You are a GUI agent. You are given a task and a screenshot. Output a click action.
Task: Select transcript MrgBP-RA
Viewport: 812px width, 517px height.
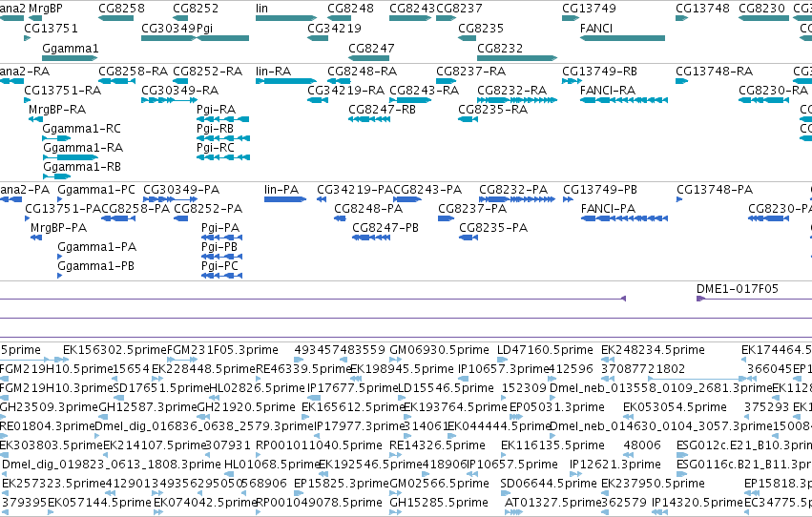coord(35,119)
